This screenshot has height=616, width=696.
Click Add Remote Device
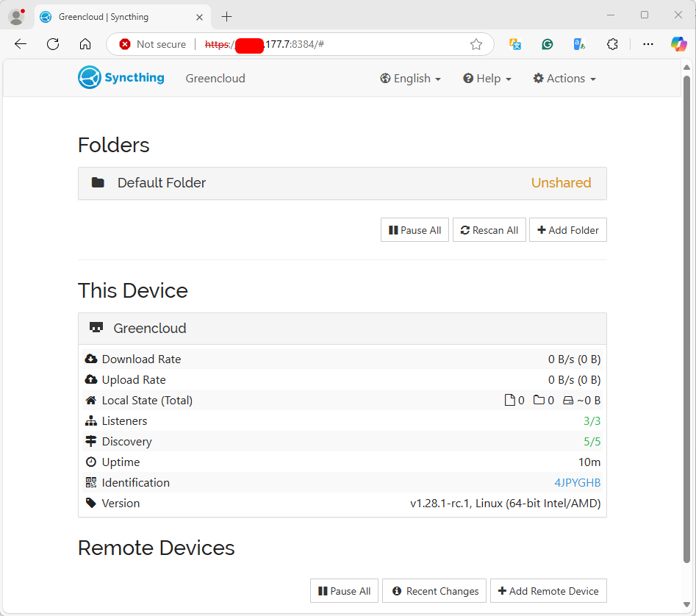point(548,591)
